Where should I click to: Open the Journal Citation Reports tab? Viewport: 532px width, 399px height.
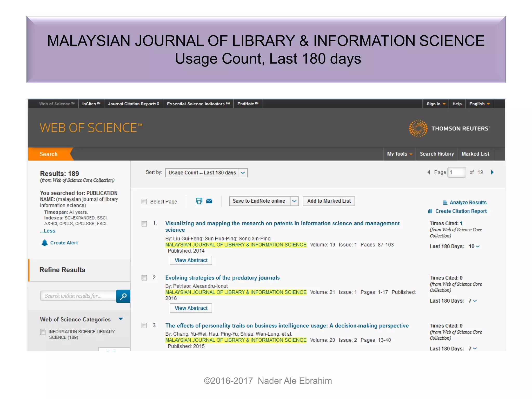[x=134, y=104]
